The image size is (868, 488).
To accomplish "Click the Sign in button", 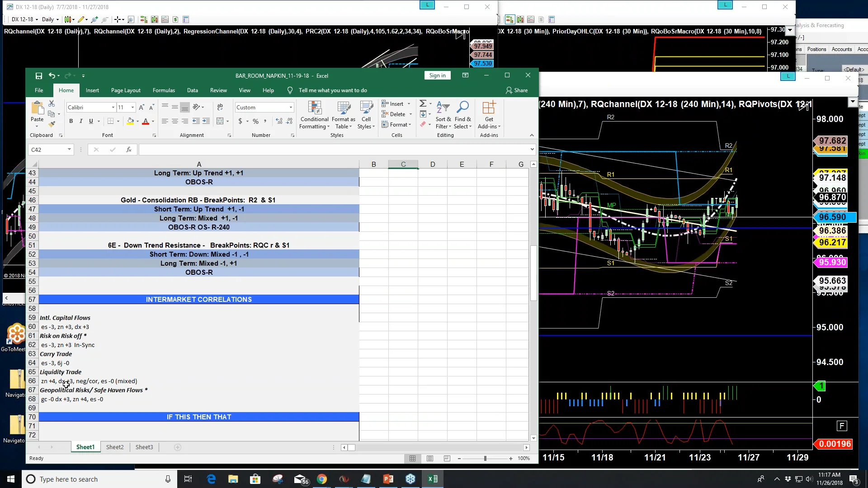I will tap(437, 75).
